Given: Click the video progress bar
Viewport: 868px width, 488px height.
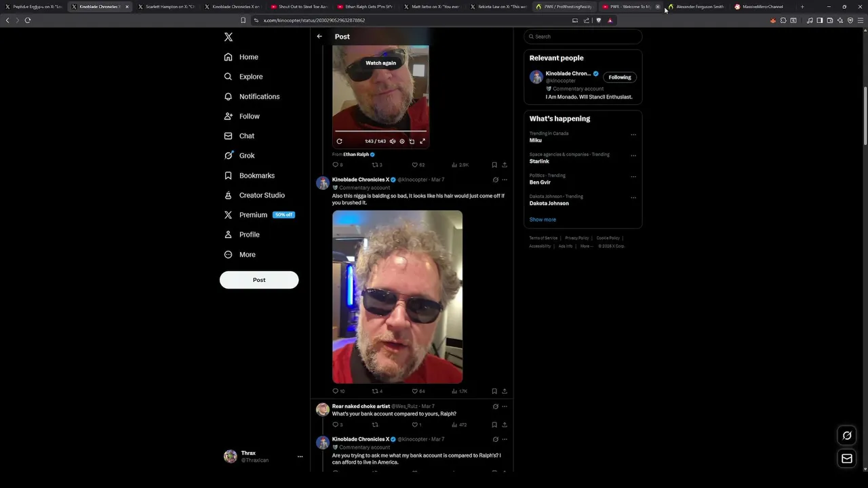Looking at the screenshot, I should (380, 131).
